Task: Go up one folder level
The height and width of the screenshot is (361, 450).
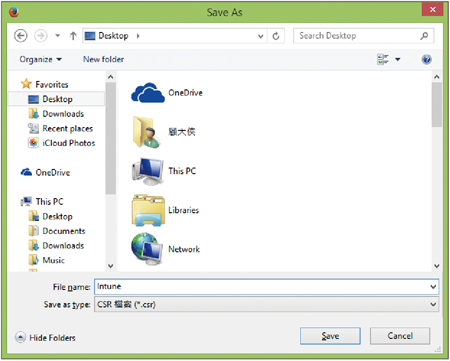Action: point(73,36)
